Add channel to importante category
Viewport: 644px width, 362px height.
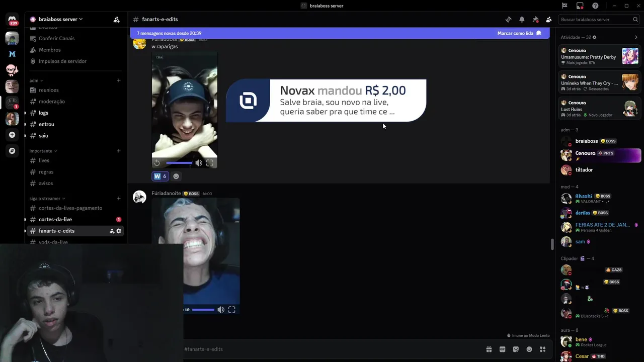(x=119, y=151)
